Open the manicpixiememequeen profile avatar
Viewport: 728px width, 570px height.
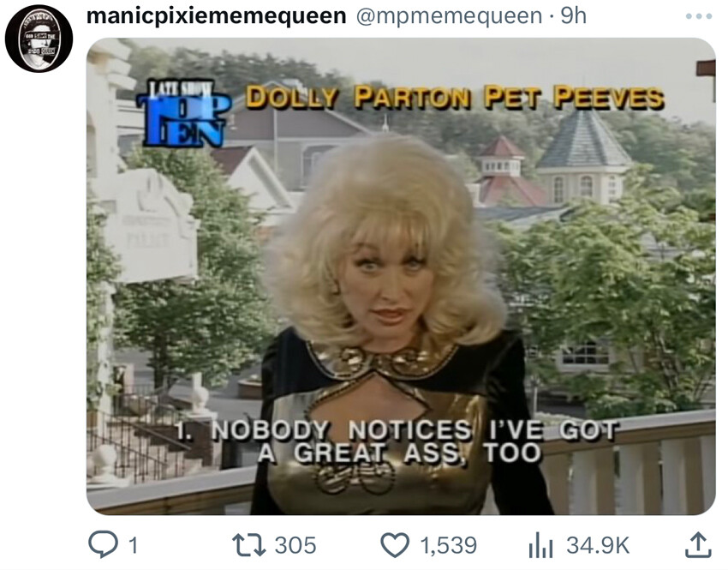coord(39,39)
